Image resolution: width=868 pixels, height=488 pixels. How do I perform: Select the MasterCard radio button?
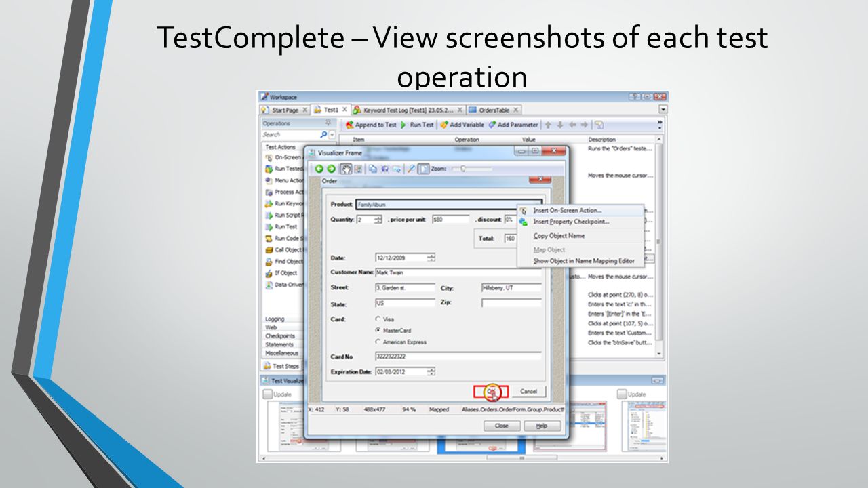tap(378, 330)
